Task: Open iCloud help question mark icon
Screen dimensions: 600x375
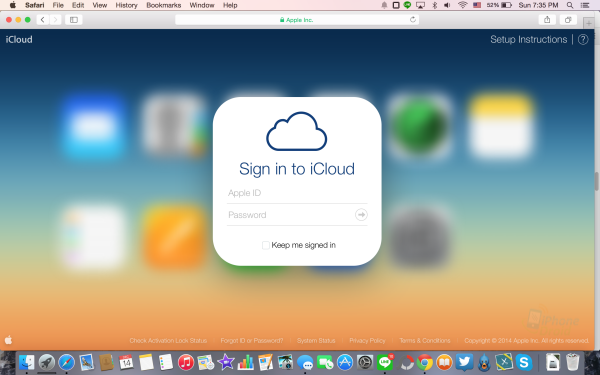Action: pyautogui.click(x=583, y=39)
